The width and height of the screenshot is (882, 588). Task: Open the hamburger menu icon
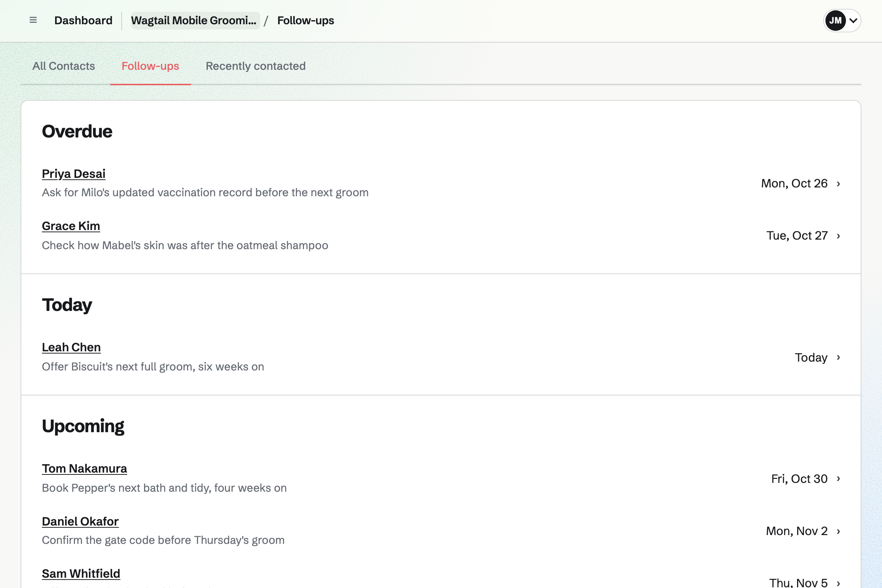[x=33, y=20]
